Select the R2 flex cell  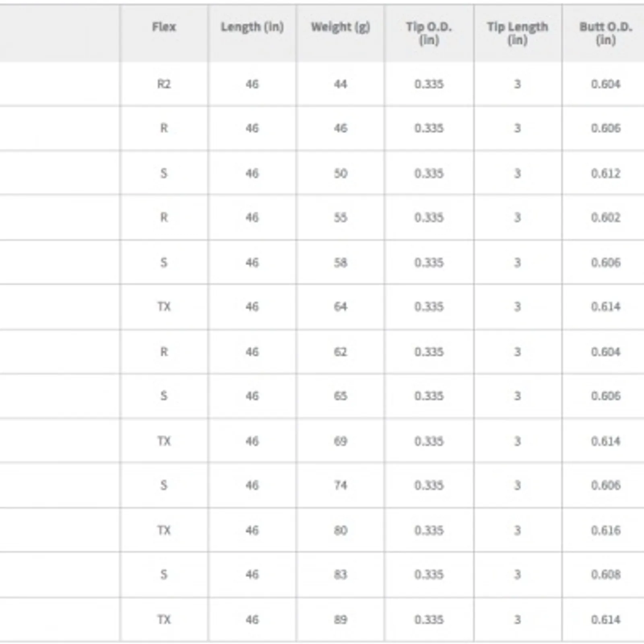click(164, 84)
